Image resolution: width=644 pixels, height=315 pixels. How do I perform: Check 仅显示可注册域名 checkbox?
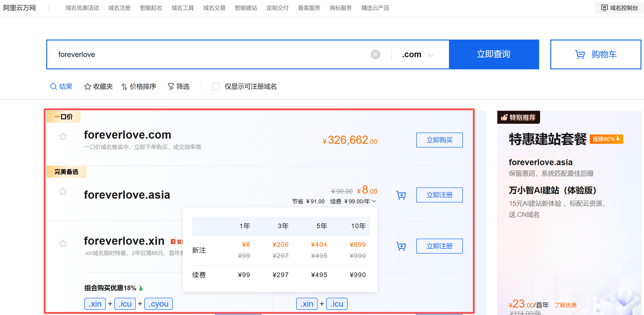(216, 87)
